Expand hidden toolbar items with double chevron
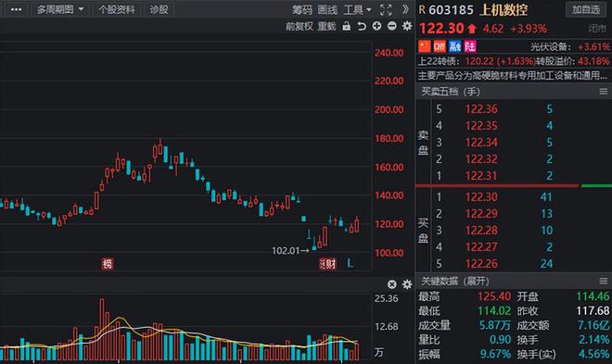This screenshot has width=612, height=364. (405, 9)
